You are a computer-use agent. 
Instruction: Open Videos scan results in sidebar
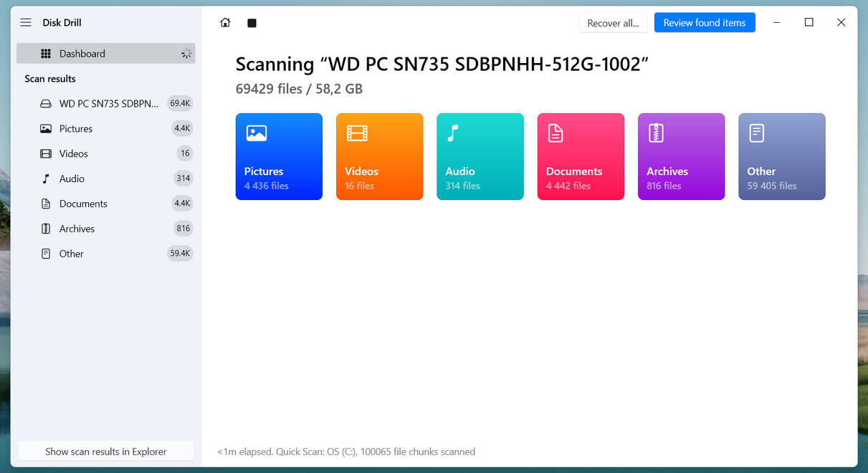point(106,154)
